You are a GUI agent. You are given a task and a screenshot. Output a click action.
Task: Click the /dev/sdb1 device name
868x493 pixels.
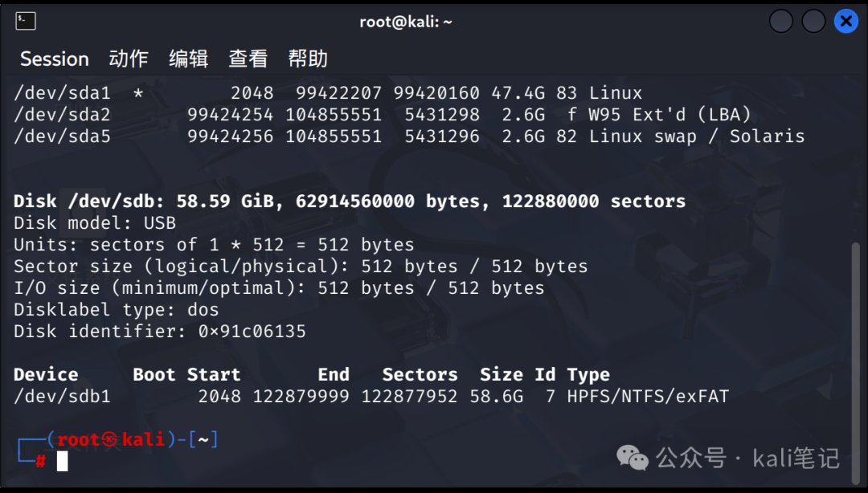(62, 397)
